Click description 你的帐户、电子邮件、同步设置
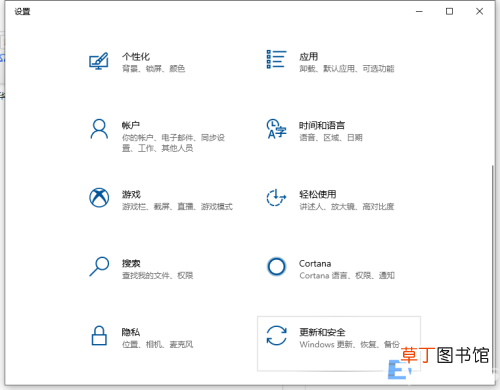 tap(173, 143)
